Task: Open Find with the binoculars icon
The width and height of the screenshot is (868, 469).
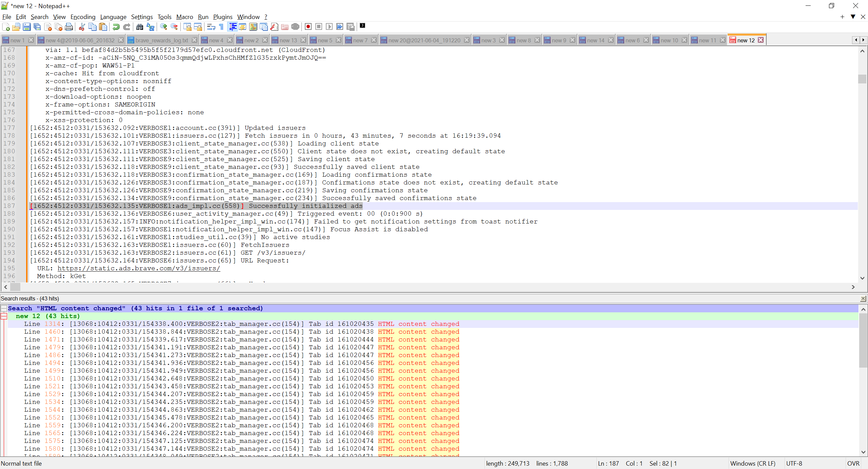Action: pyautogui.click(x=139, y=27)
